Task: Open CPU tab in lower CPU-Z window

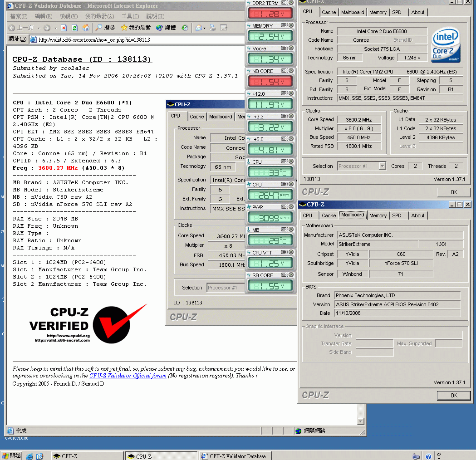Action: (308, 215)
